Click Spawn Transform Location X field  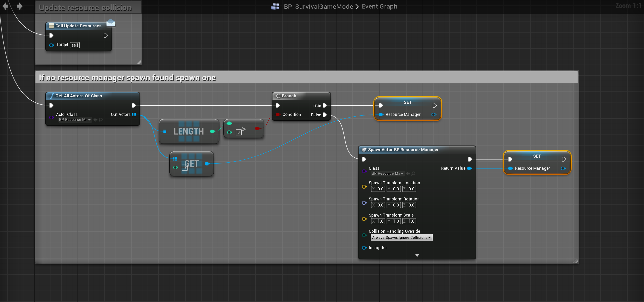[x=378, y=189]
